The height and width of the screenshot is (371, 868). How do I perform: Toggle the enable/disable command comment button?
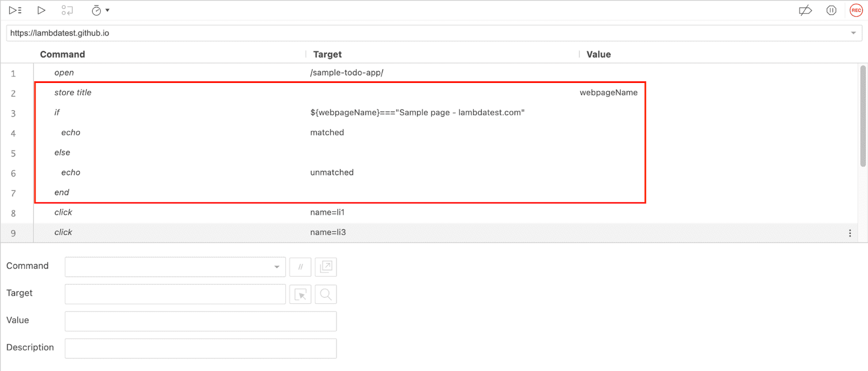pos(301,267)
